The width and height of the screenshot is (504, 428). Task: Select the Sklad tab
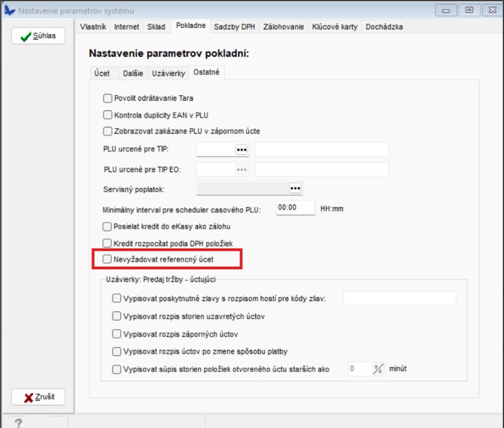click(156, 27)
